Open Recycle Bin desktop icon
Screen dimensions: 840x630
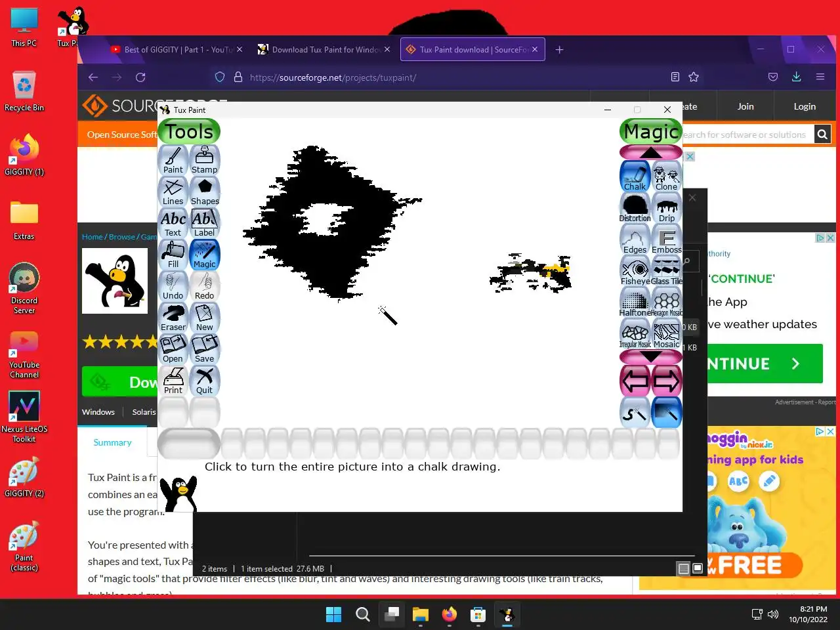click(x=24, y=91)
